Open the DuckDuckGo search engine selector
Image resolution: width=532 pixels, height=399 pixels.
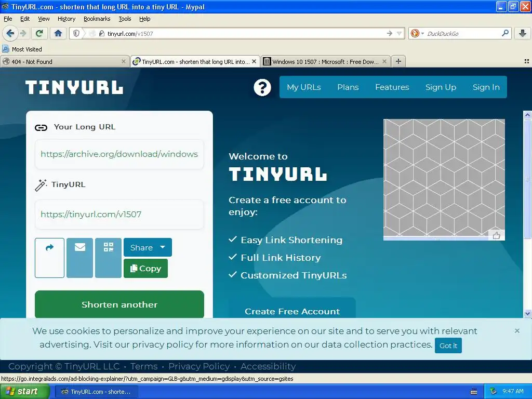point(417,33)
